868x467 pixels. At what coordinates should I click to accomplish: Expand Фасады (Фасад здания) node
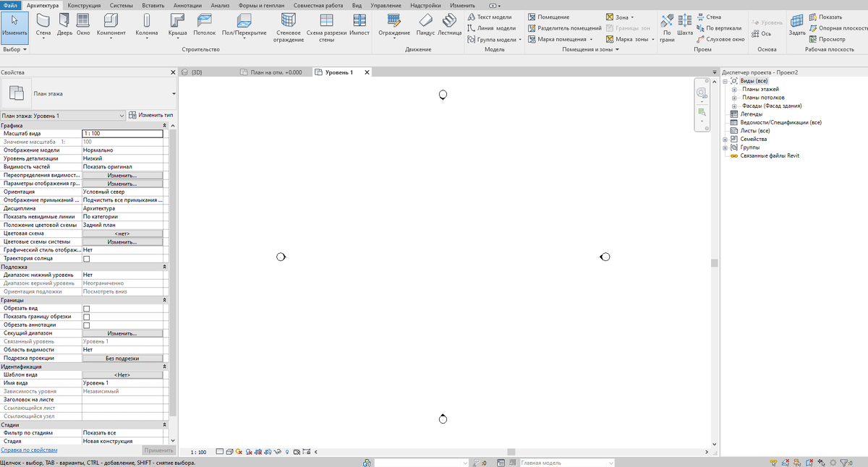(x=734, y=106)
